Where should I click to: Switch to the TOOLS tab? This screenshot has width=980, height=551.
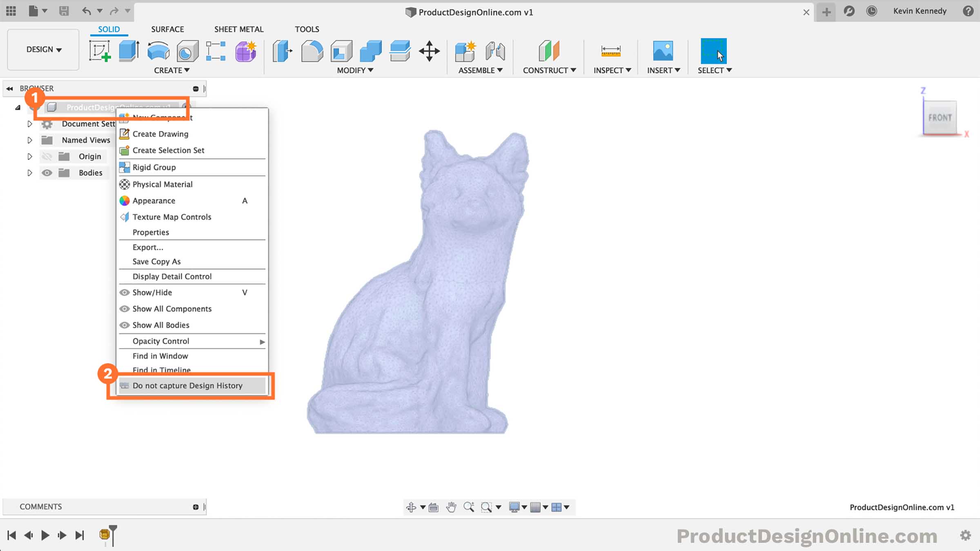click(307, 29)
